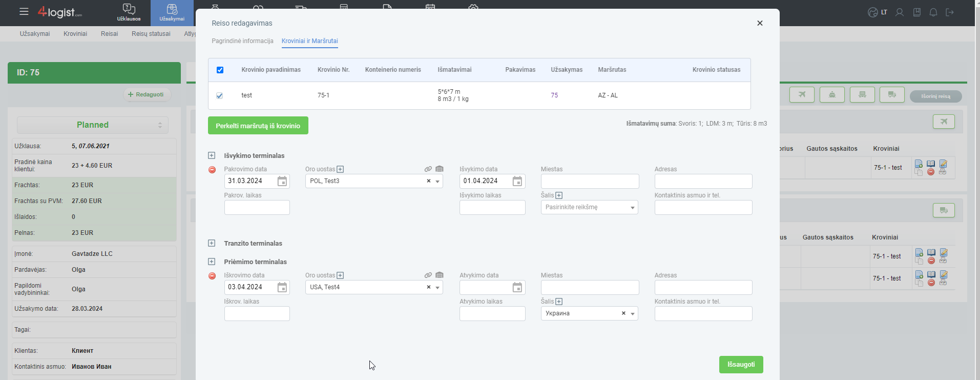Open the Pasirinkite reikšmę country dropdown
The image size is (980, 380).
590,207
